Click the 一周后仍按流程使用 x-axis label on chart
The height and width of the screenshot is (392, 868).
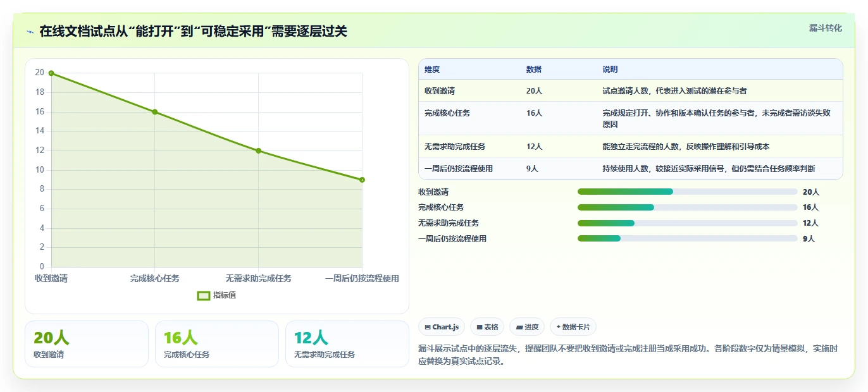click(x=362, y=279)
